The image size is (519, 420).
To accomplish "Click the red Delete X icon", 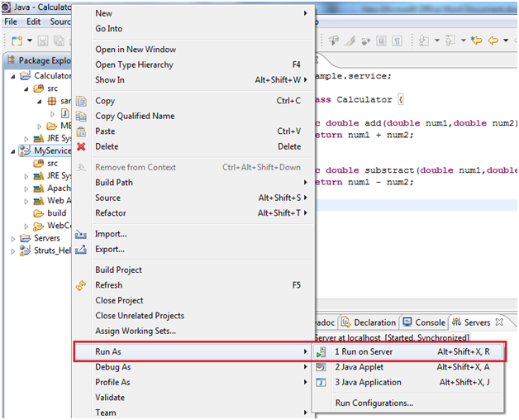I will pyautogui.click(x=81, y=146).
